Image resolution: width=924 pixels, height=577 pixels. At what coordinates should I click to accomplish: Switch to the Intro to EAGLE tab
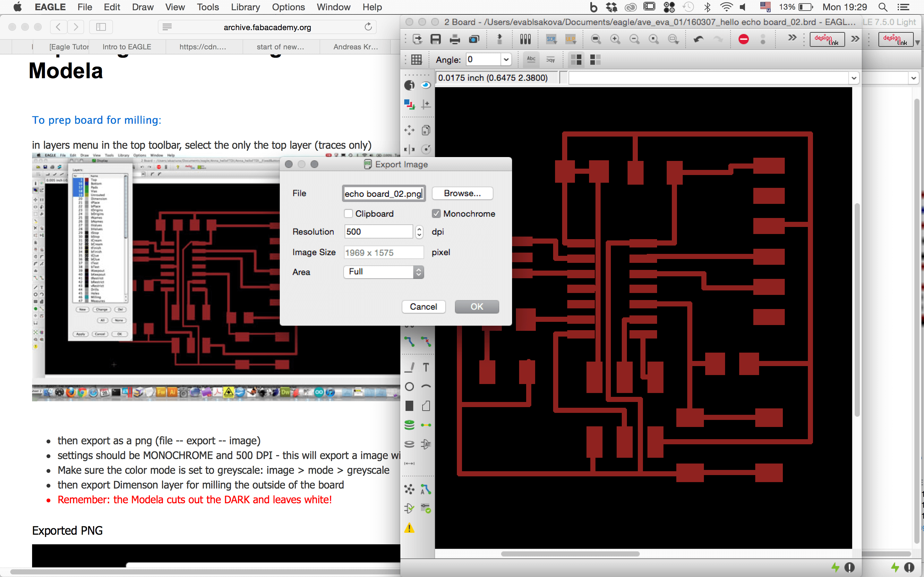(127, 47)
